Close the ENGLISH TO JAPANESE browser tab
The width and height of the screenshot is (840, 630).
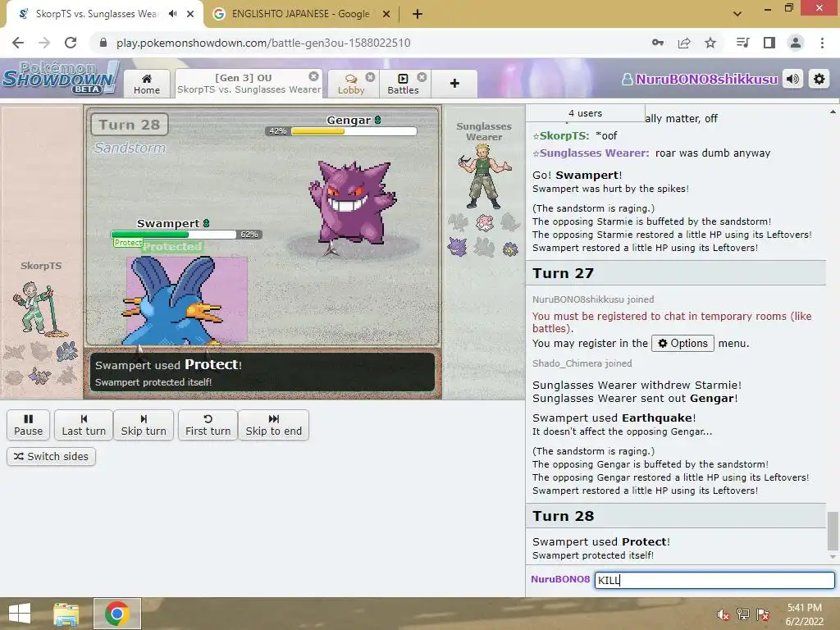(x=386, y=14)
